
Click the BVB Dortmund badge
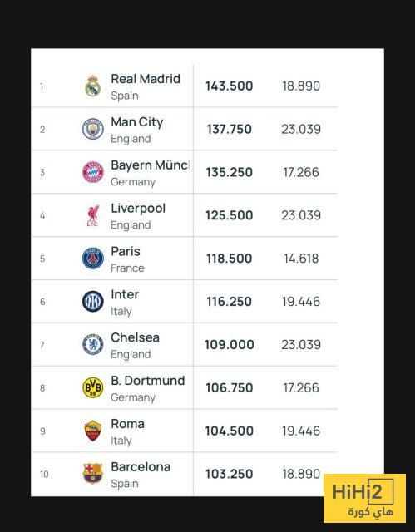(x=92, y=388)
